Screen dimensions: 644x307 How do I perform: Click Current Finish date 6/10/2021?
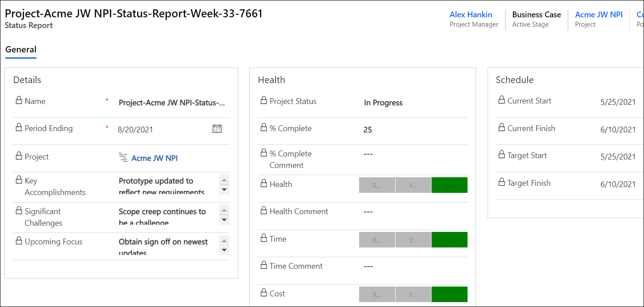618,130
